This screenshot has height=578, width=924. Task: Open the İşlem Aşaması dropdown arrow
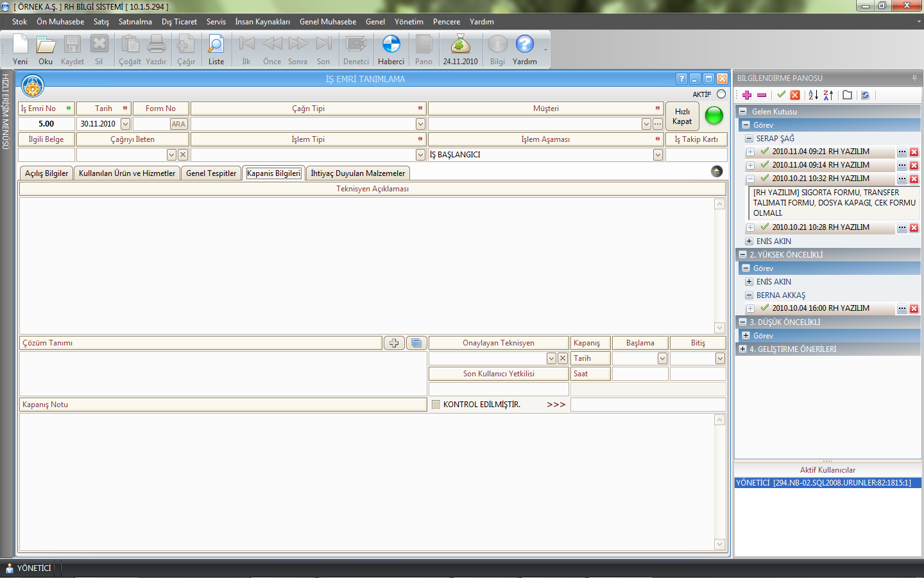(658, 155)
